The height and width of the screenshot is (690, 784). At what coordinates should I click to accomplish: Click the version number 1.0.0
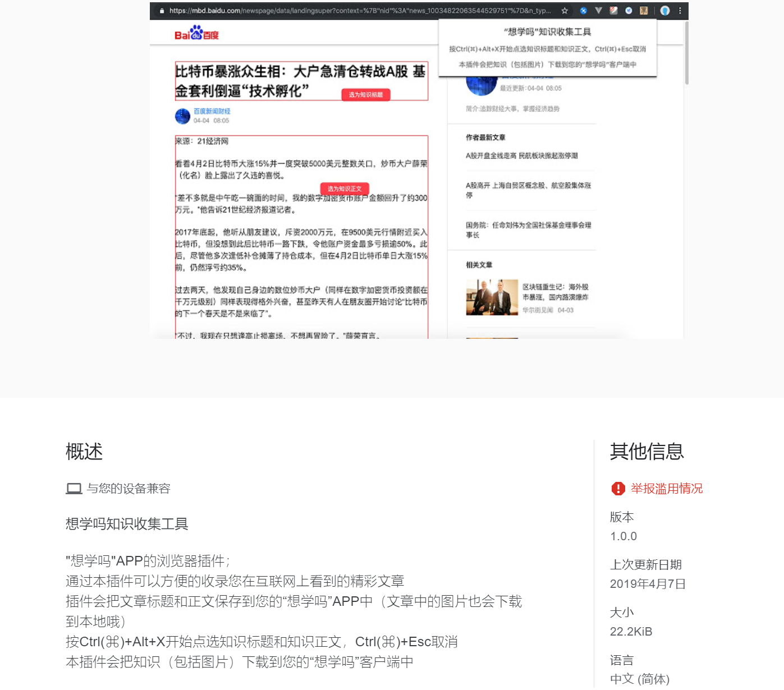(623, 536)
